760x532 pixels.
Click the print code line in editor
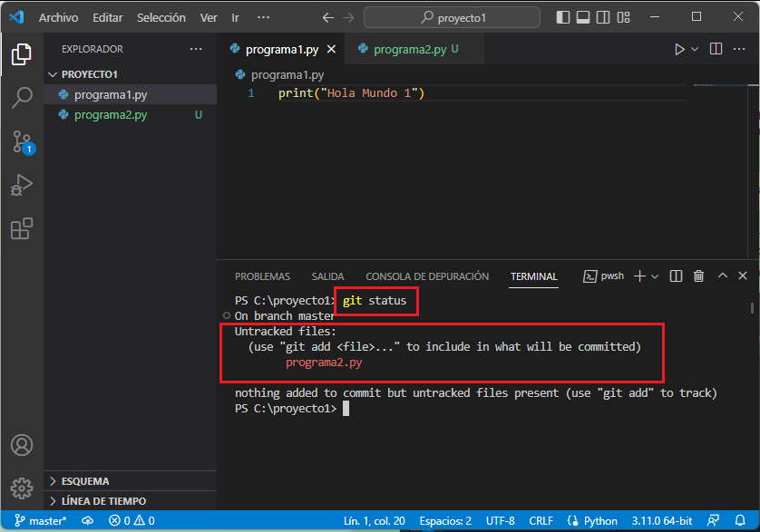tap(351, 93)
